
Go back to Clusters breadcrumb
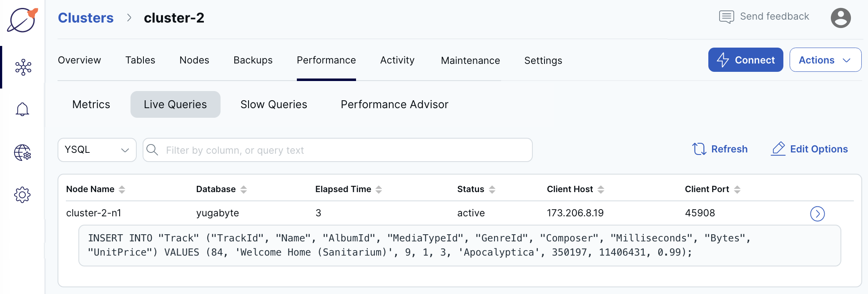(85, 18)
